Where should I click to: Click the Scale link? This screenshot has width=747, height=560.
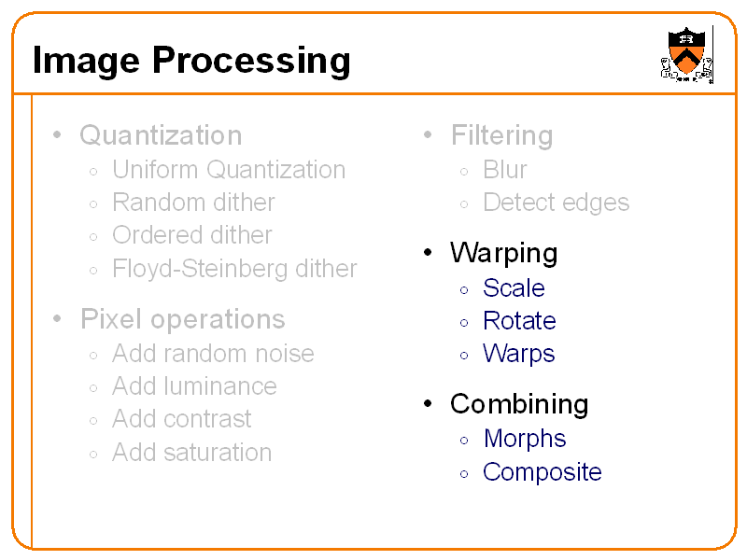tap(514, 288)
